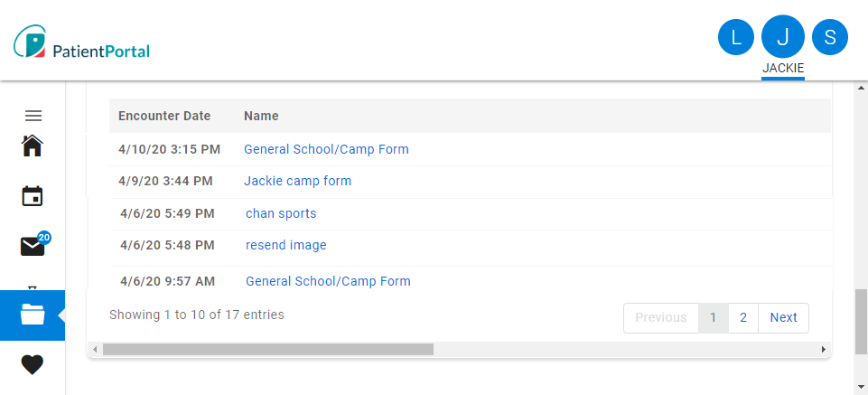Click the Next pagination button
Image resolution: width=868 pixels, height=395 pixels.
click(783, 317)
